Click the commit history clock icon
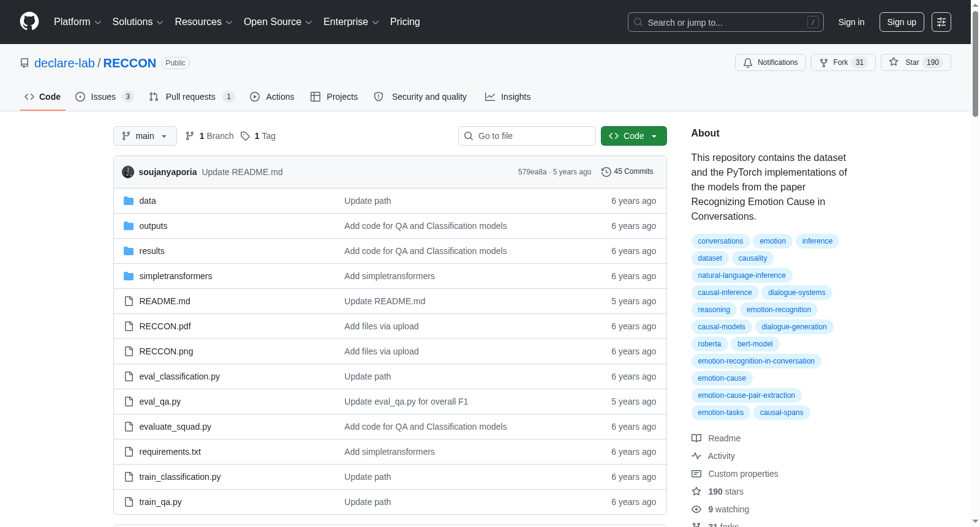 click(x=606, y=172)
